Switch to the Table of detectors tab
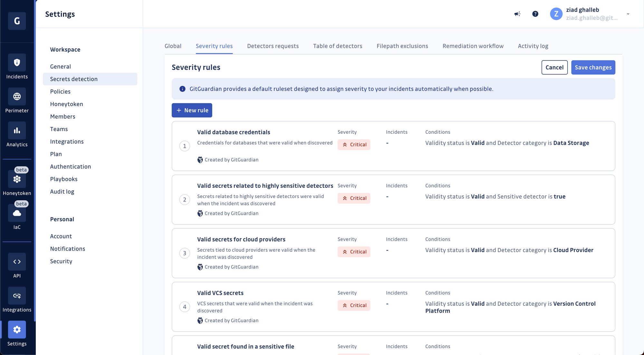 (337, 46)
